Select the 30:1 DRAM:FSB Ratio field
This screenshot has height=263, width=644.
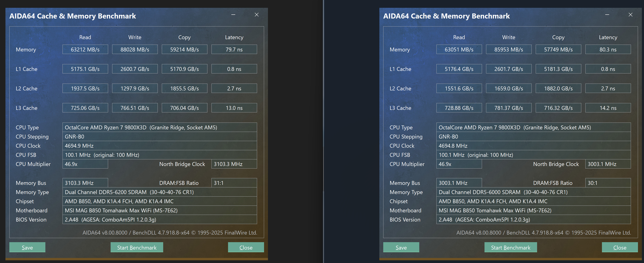pos(608,183)
